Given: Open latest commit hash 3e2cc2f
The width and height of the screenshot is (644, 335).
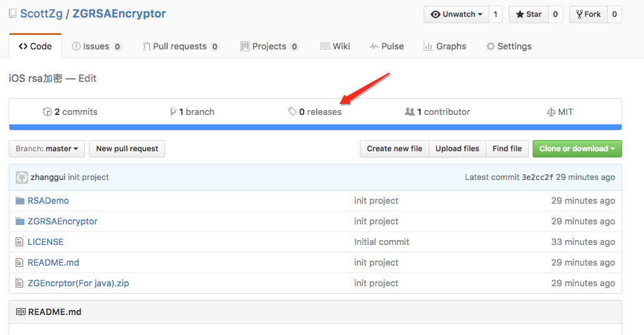Looking at the screenshot, I should coord(538,177).
